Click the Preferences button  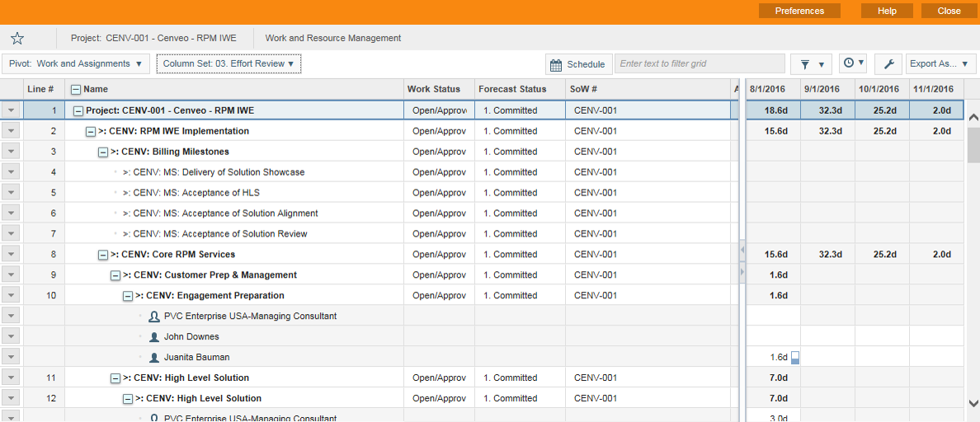[799, 11]
